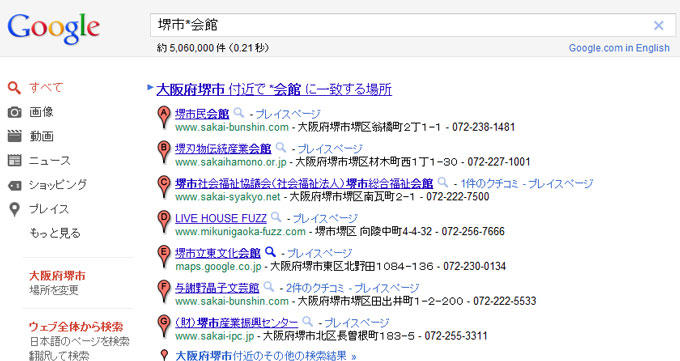Open 2件のクチコミ reviews link
Image resolution: width=680 pixels, height=361 pixels.
(315, 288)
